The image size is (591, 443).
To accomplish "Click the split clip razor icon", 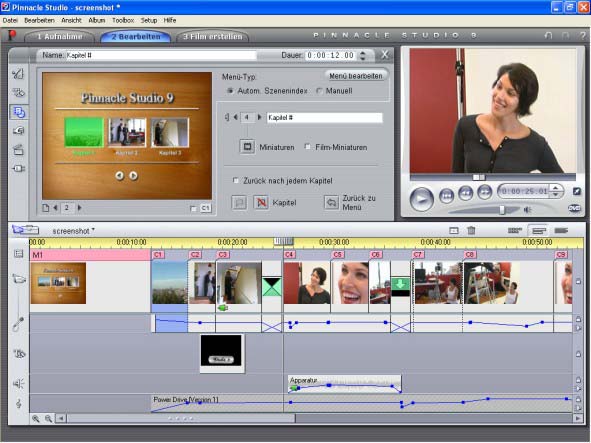I will 454,230.
